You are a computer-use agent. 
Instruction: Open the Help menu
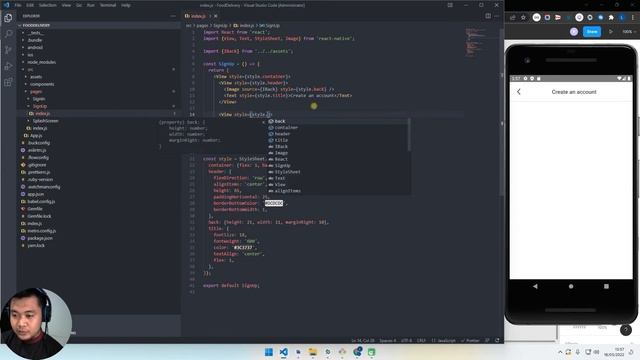pyautogui.click(x=126, y=5)
